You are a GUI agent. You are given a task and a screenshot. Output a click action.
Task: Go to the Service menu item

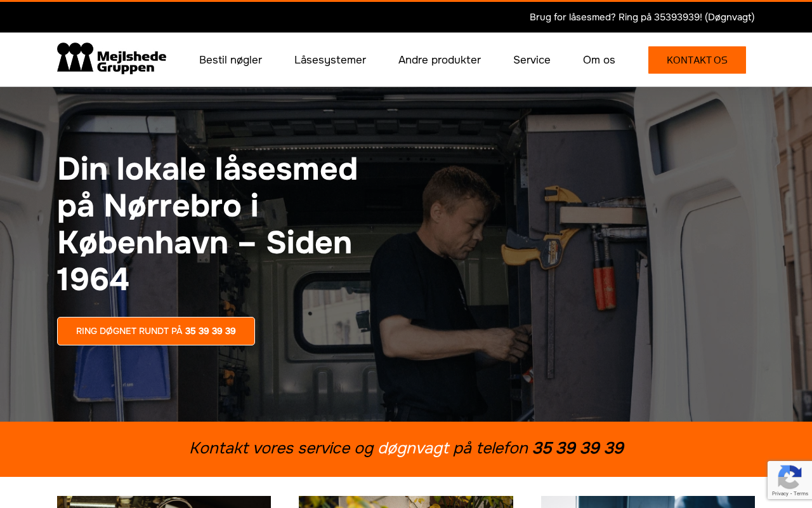click(x=532, y=60)
